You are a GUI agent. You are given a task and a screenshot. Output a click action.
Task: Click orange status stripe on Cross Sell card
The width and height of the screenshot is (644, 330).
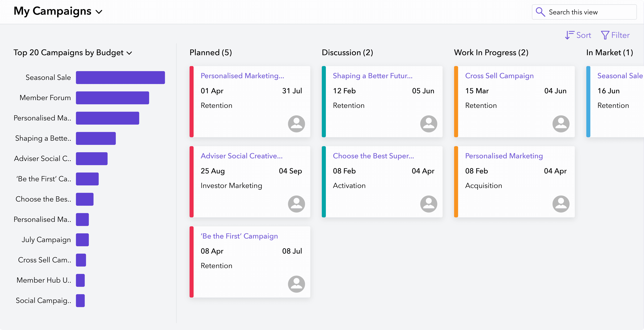point(456,102)
